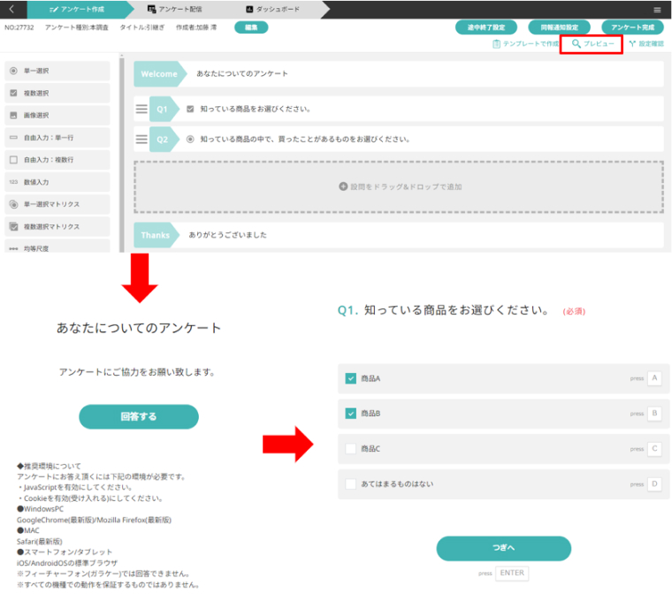
Task: Select 自由入力：複数行 question type
Action: click(57, 160)
